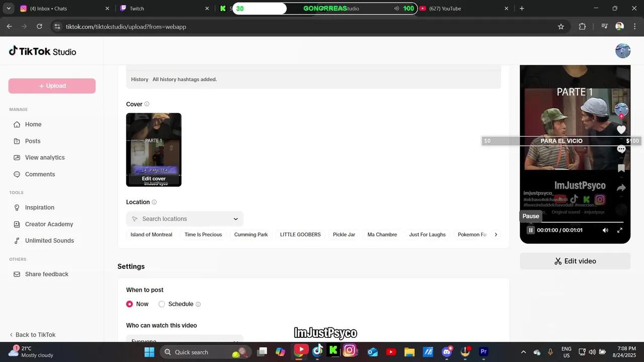Open Inspiration tool
This screenshot has width=644, height=362.
[x=39, y=207]
